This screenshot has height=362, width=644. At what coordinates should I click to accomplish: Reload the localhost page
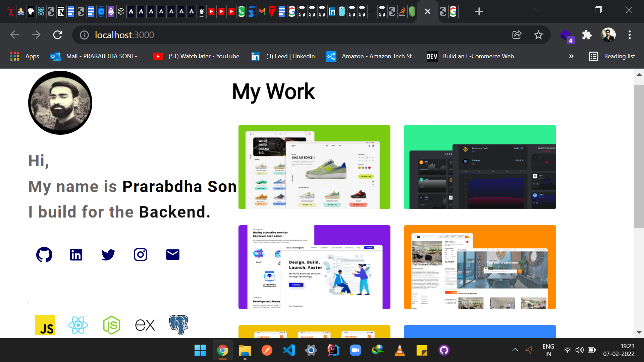click(58, 35)
